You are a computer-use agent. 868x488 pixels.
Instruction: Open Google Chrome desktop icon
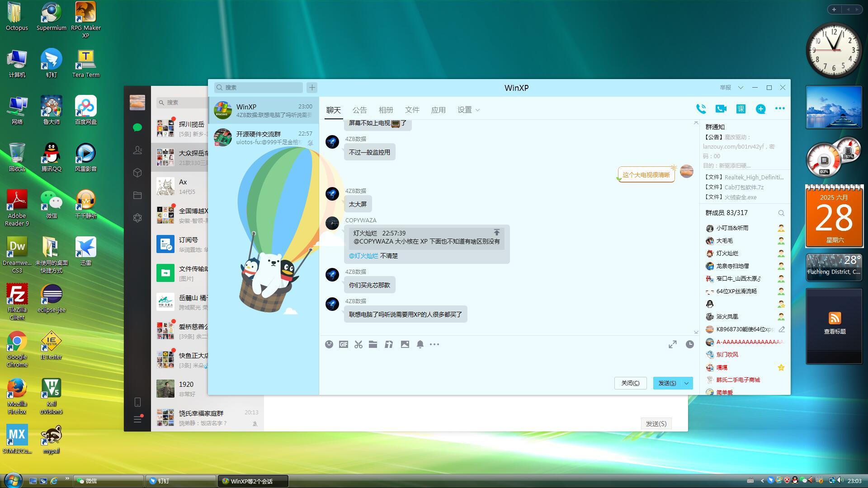click(17, 348)
